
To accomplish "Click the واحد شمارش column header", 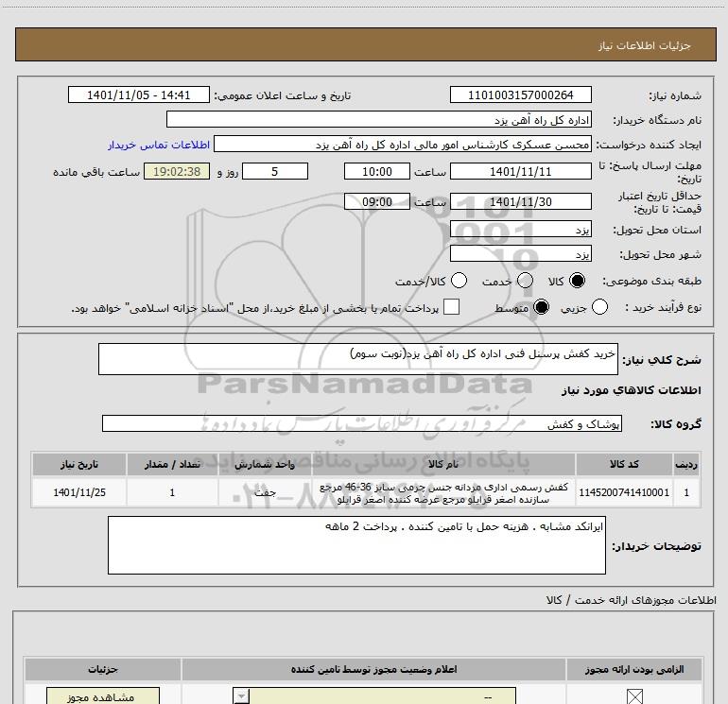I will click(x=265, y=464).
